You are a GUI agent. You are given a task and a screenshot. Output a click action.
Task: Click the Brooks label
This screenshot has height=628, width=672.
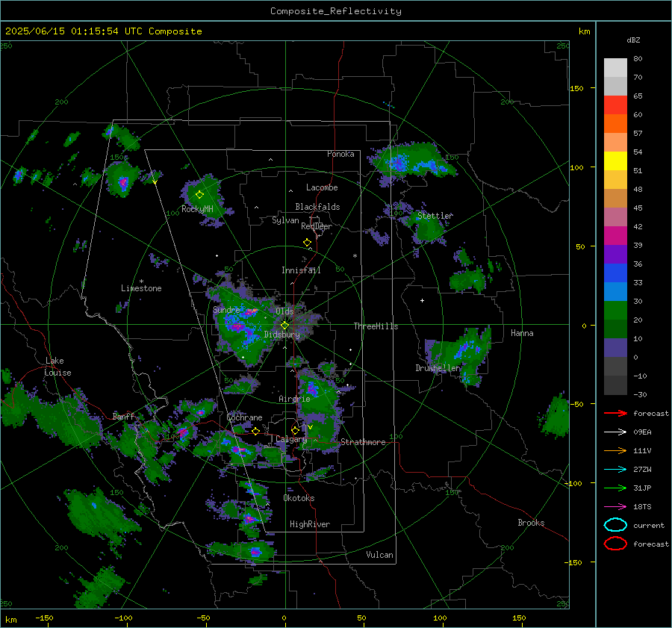coord(531,523)
